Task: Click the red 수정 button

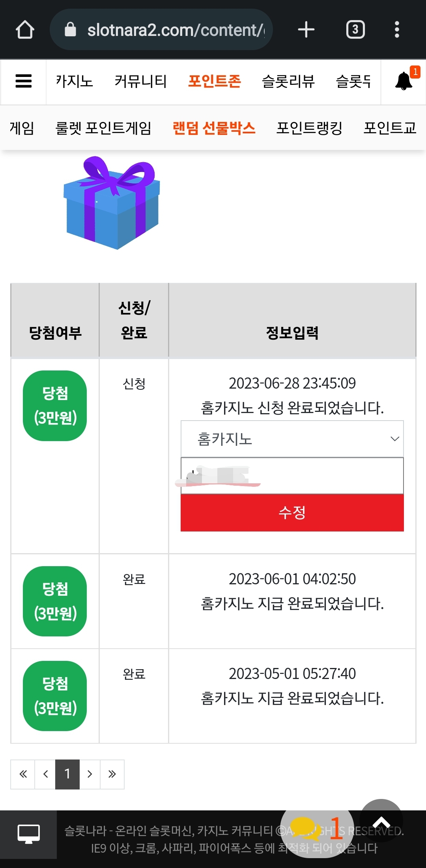Action: pyautogui.click(x=292, y=513)
